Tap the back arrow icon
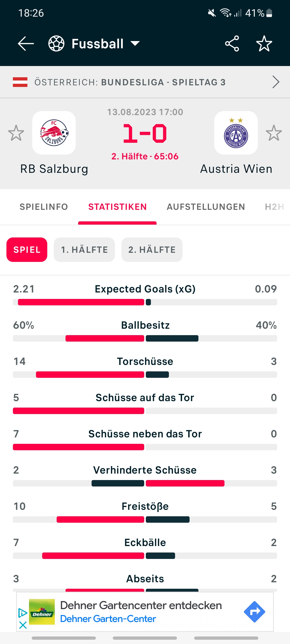 pyautogui.click(x=26, y=43)
